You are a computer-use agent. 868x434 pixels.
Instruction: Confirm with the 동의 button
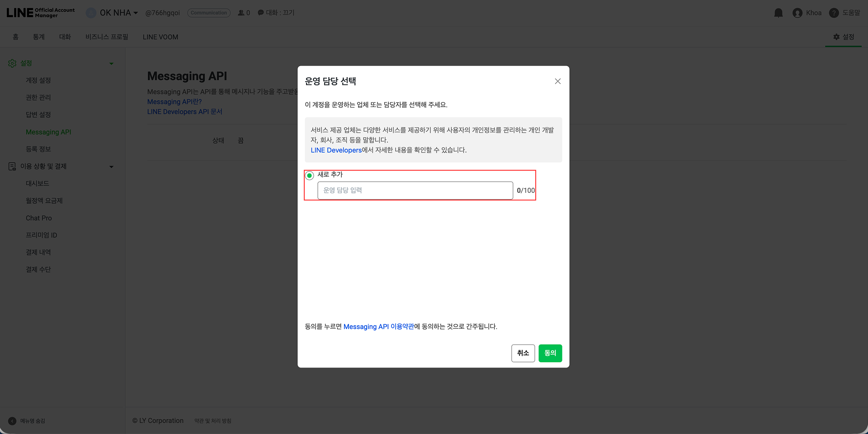(x=550, y=353)
